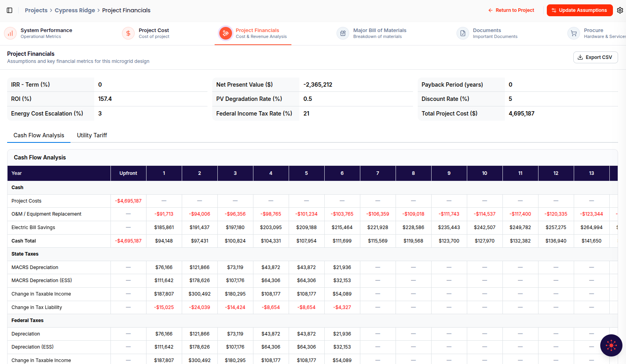Click Update Assumptions button
The height and width of the screenshot is (364, 626).
click(580, 10)
